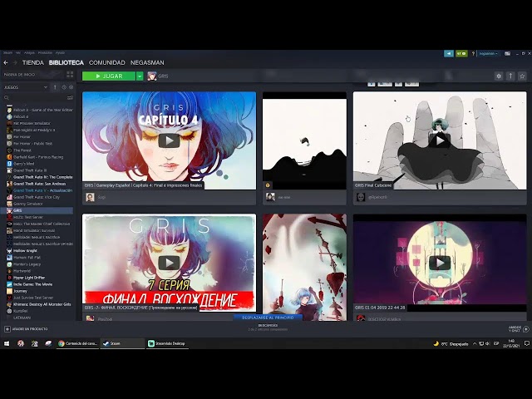Select the highlighted GRIS list entry
Viewport: 532px width, 399px height.
pyautogui.click(x=37, y=210)
